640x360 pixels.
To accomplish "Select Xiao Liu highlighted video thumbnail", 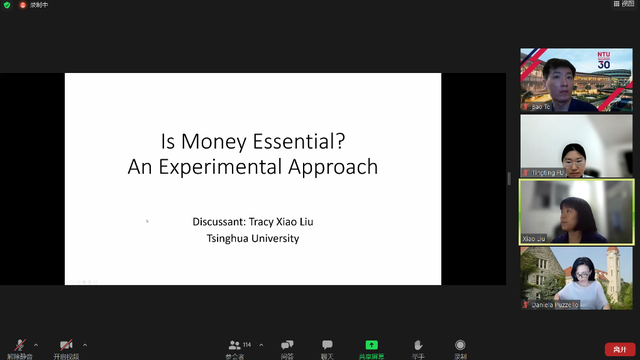I will click(576, 212).
